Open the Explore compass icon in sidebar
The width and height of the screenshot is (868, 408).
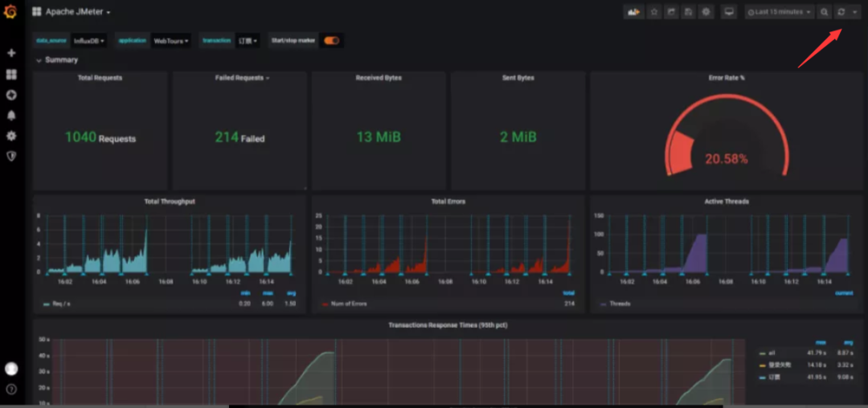11,95
